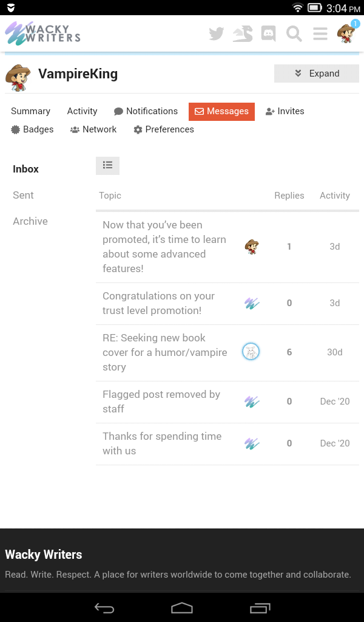Sort messages by Activity column header
The image size is (364, 622).
coord(335,196)
